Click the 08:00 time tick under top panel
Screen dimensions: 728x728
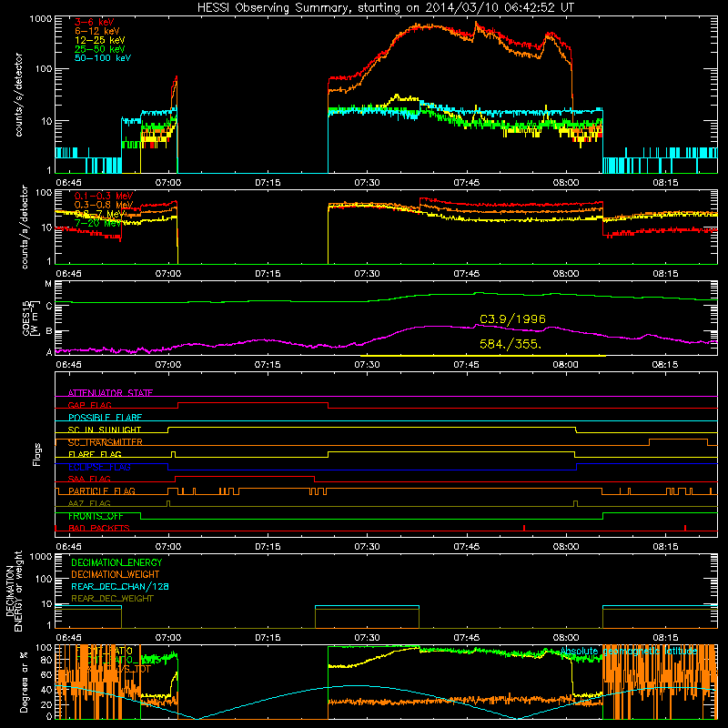pos(565,183)
